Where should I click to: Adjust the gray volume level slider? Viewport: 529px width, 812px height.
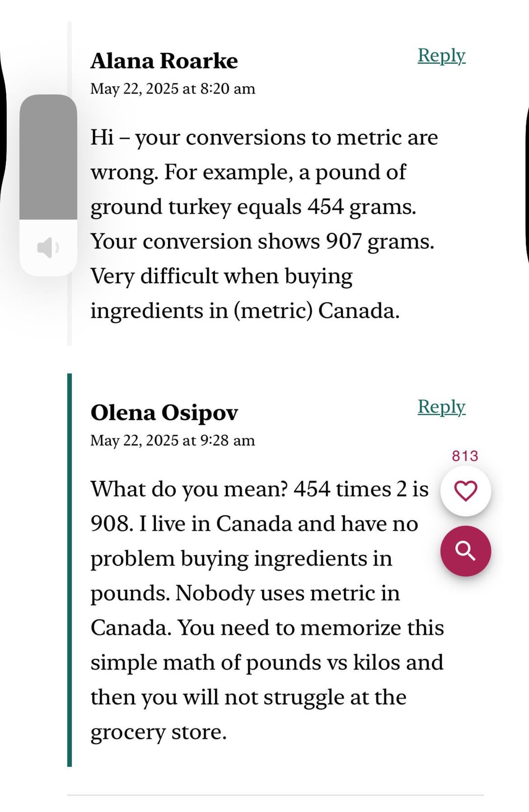48,157
